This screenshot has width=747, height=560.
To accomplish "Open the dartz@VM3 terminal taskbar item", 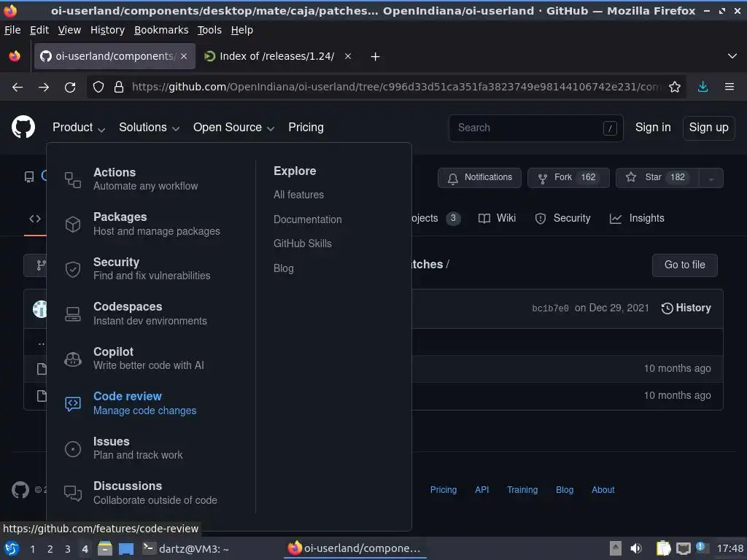I will point(186,548).
